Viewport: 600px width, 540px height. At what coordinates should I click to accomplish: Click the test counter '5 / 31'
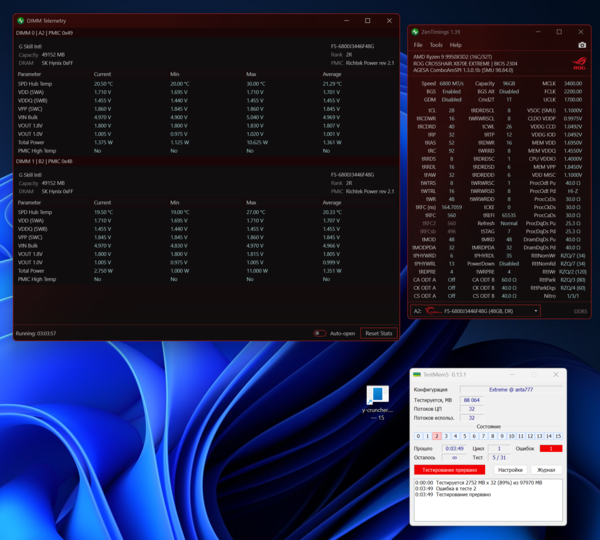pos(499,458)
